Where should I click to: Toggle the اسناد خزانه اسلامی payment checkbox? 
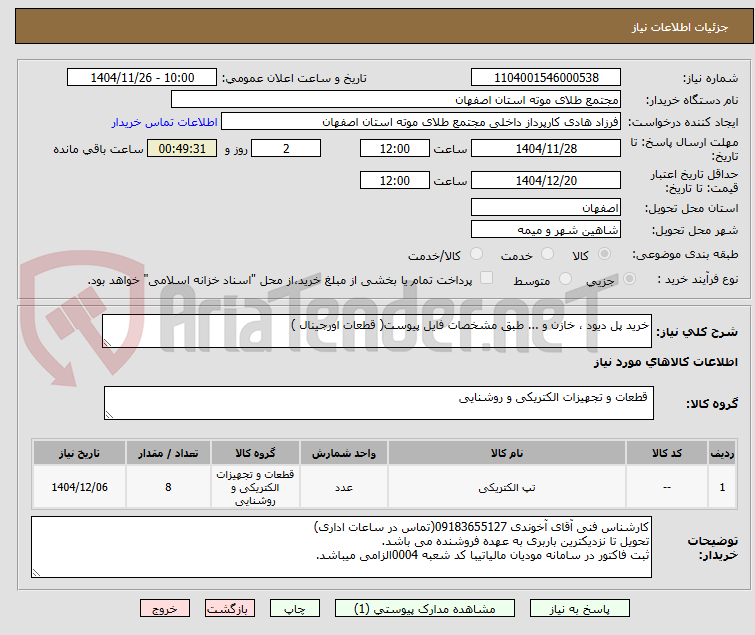[x=487, y=278]
